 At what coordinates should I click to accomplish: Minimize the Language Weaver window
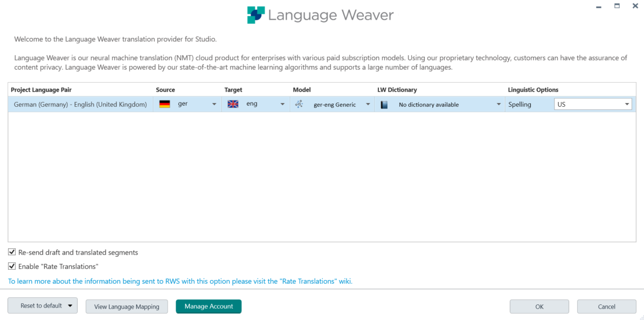pyautogui.click(x=598, y=6)
